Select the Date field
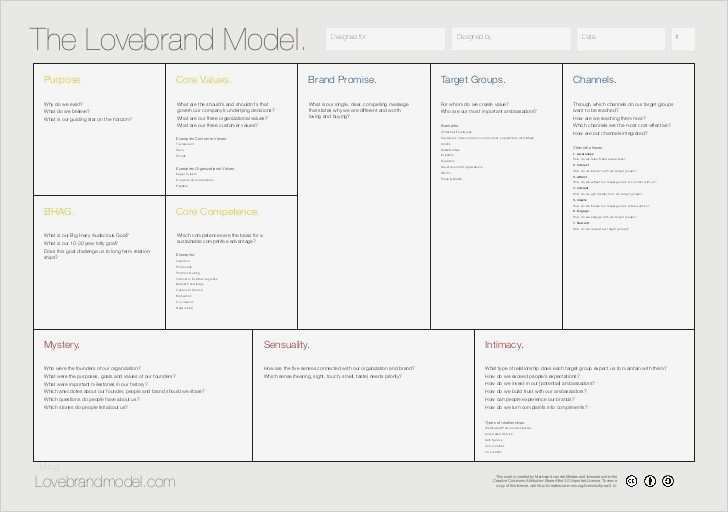The width and height of the screenshot is (728, 512). point(621,39)
